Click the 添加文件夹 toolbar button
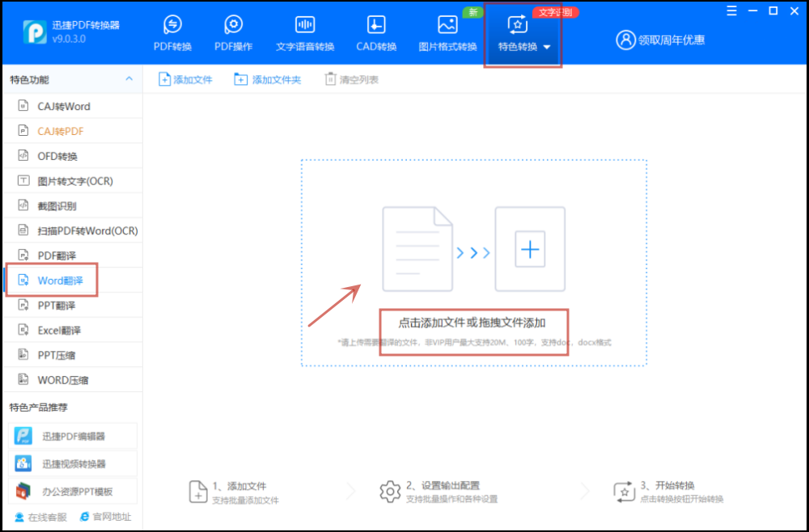809x532 pixels. click(267, 79)
